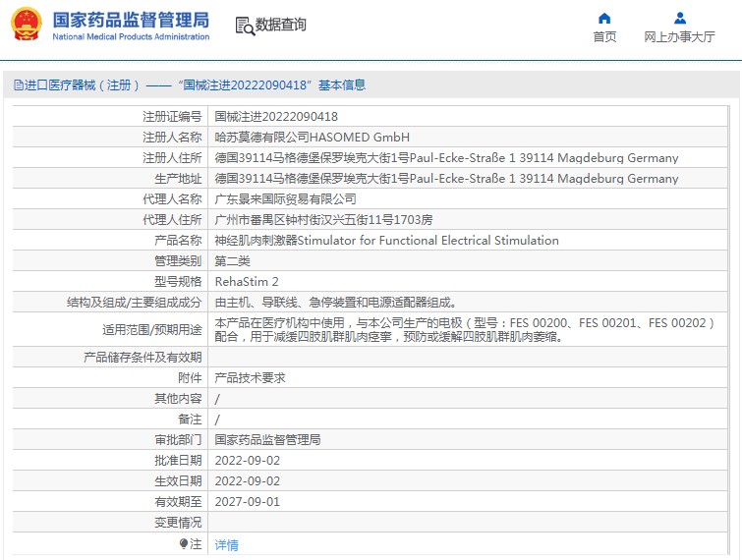Click registrant 哈苏莫德有限公司HASOMED GmbH
The image size is (742, 560).
click(312, 138)
